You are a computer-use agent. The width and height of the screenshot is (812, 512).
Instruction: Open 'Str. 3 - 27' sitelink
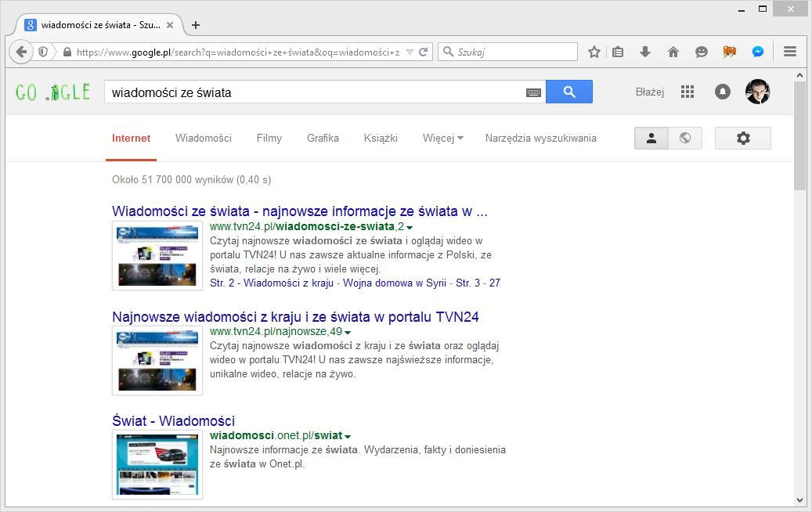478,283
